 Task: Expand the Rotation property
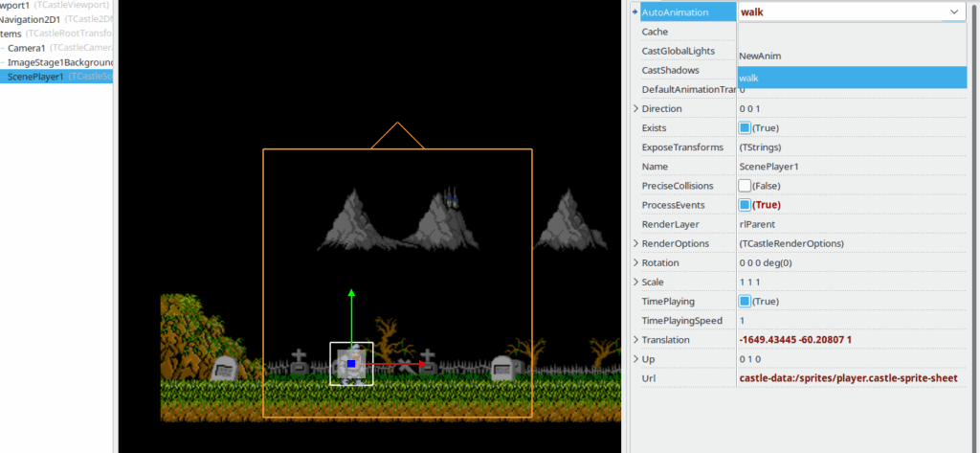635,262
